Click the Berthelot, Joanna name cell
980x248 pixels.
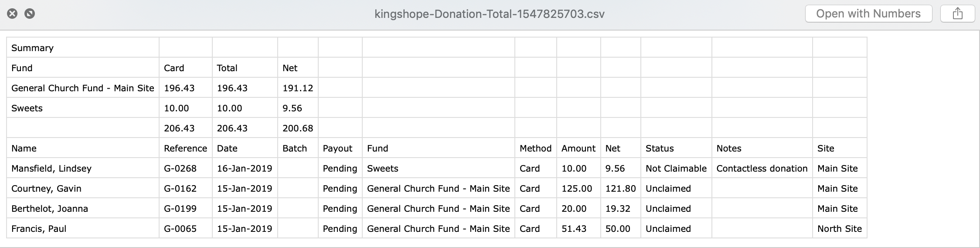pyautogui.click(x=83, y=208)
